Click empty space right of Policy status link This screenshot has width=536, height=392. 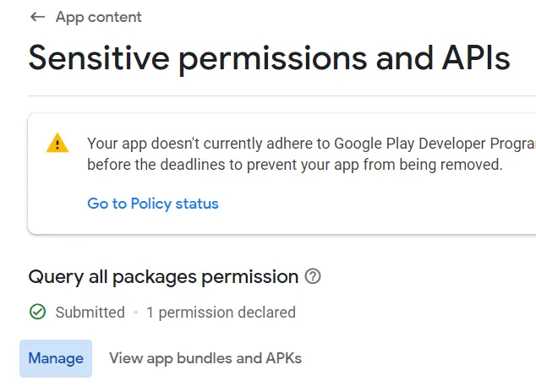(x=372, y=204)
